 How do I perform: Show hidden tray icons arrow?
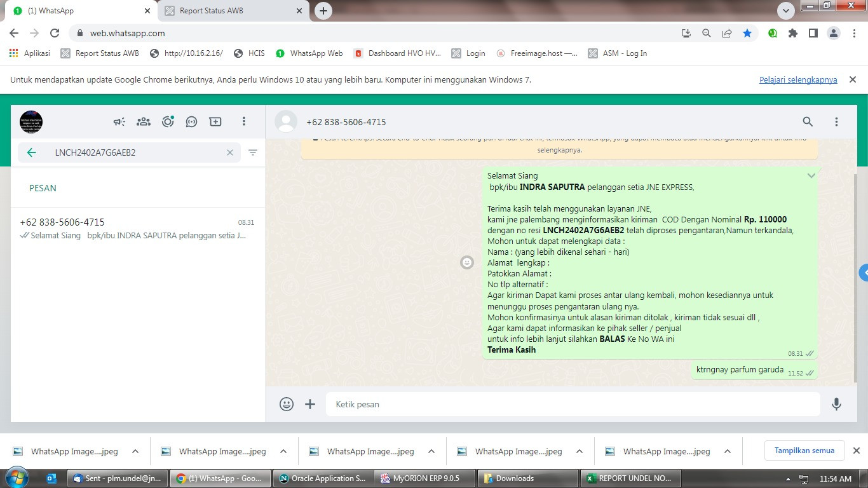789,479
